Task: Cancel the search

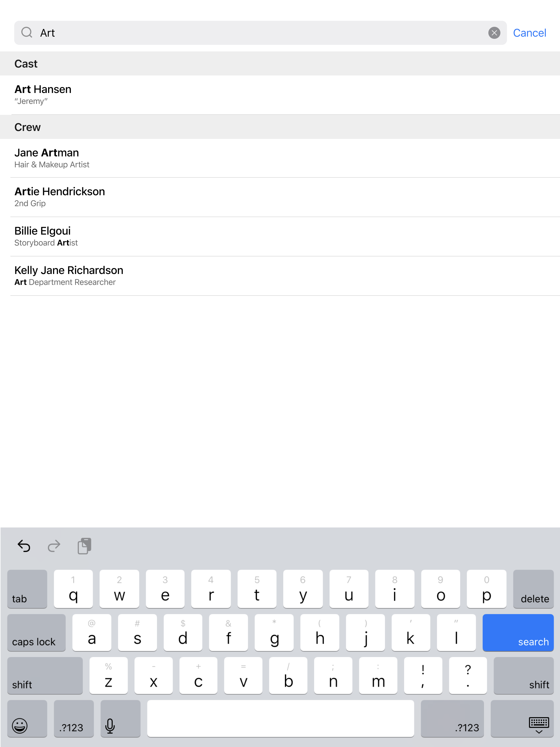Action: 529,33
